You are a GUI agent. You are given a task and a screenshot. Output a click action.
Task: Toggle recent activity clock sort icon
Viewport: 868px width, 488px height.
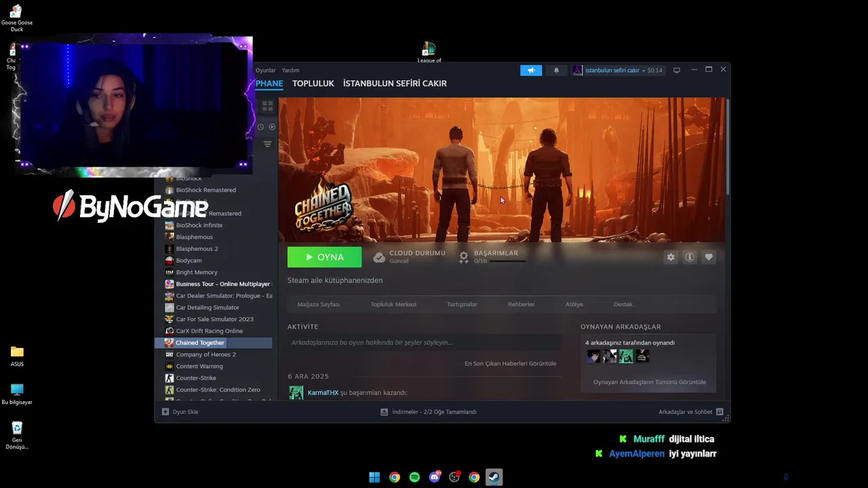click(x=260, y=127)
